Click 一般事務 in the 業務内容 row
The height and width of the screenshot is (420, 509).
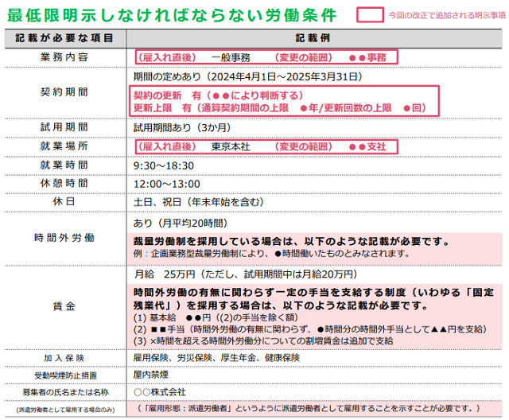[x=231, y=58]
